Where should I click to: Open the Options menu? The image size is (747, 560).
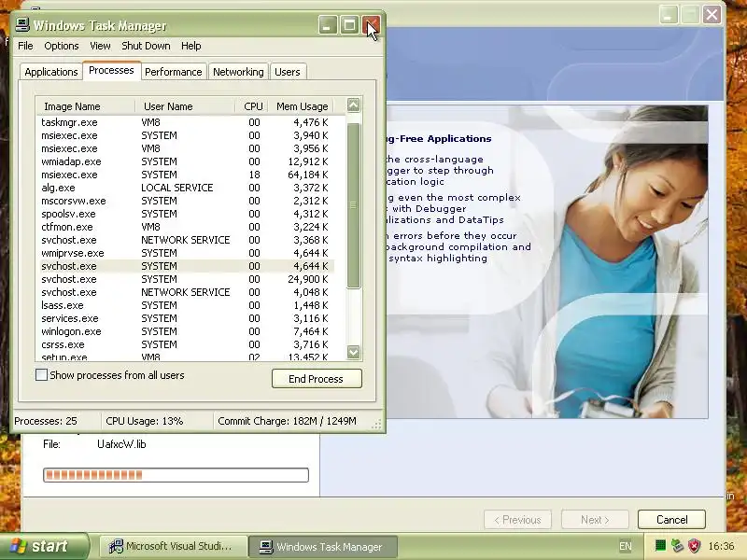click(x=62, y=46)
